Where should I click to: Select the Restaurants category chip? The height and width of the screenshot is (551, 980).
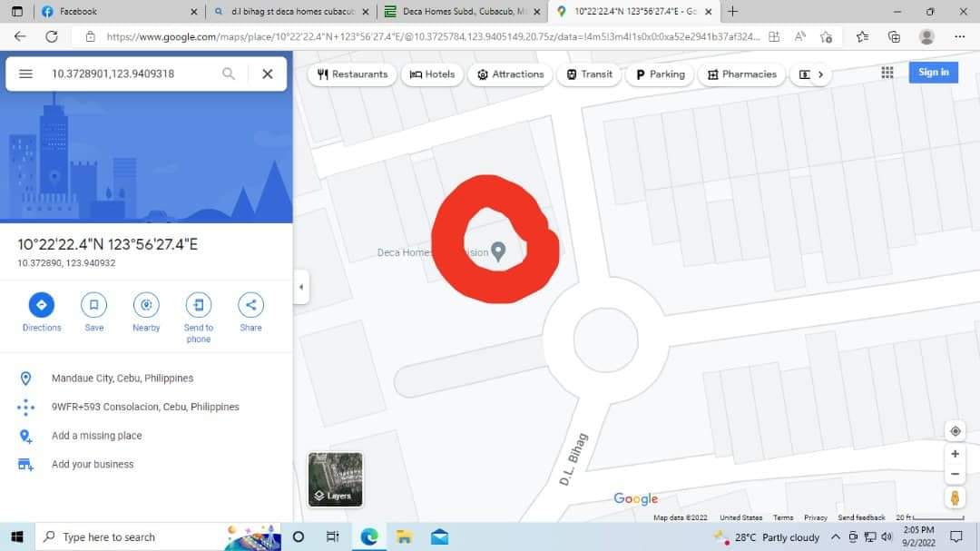352,74
